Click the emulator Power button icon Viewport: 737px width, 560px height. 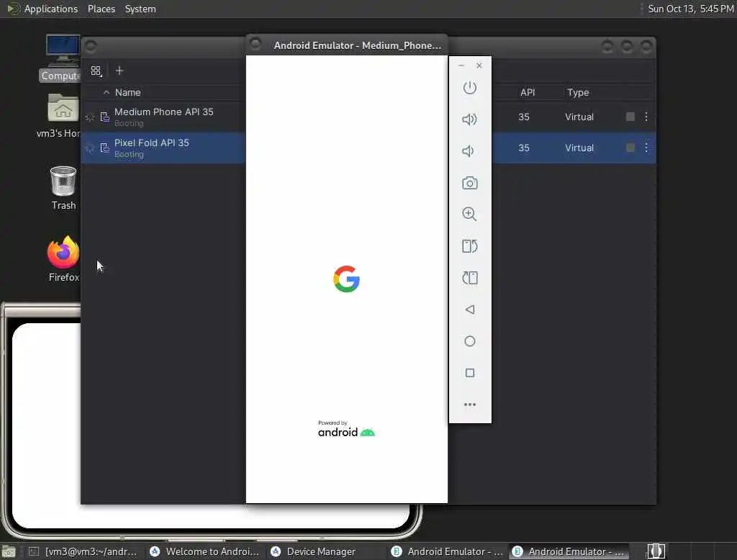pos(469,88)
